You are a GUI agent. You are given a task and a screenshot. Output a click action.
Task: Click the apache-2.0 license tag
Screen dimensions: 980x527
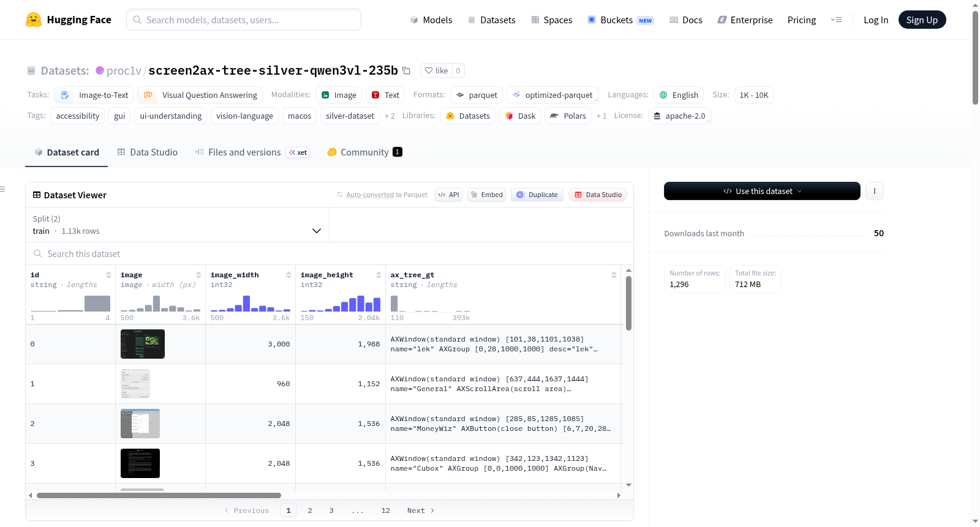679,116
